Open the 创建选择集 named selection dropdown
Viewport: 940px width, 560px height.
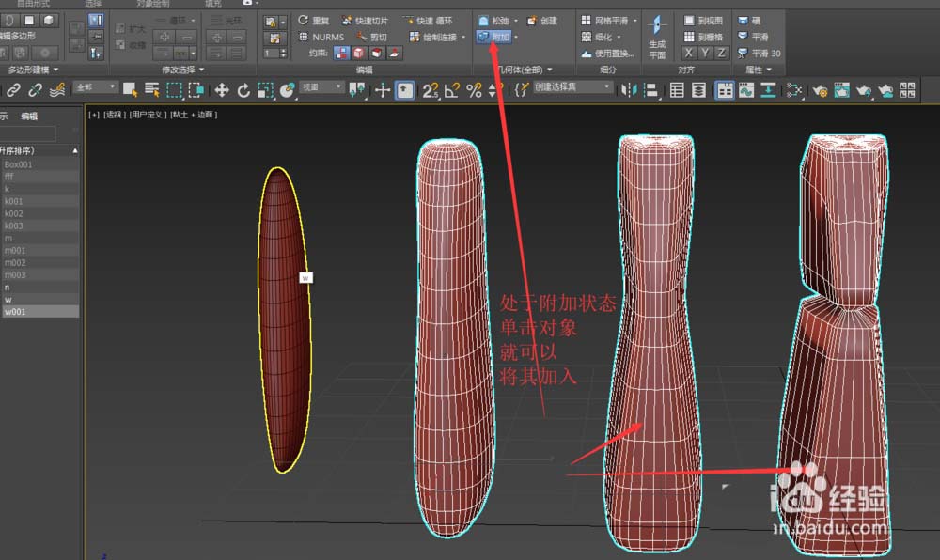point(572,87)
